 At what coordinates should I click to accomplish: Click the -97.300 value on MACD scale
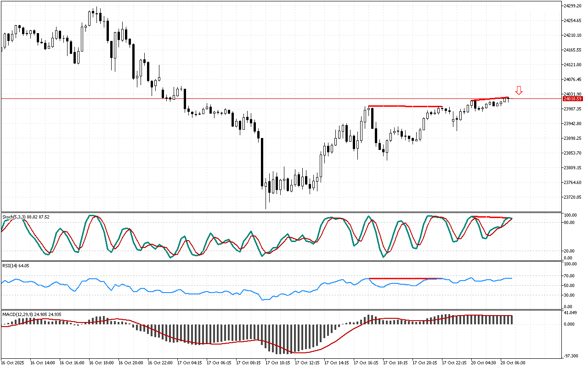point(571,356)
